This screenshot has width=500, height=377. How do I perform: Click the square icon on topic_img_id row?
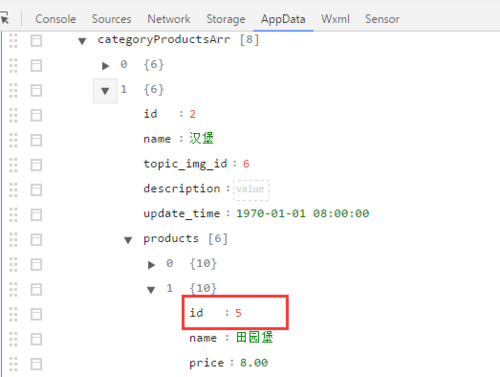[36, 165]
